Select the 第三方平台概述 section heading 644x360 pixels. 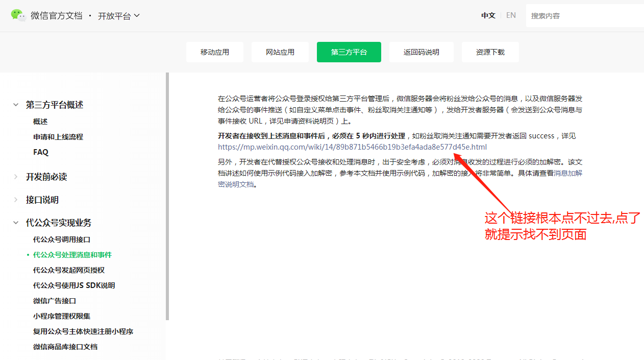point(55,105)
